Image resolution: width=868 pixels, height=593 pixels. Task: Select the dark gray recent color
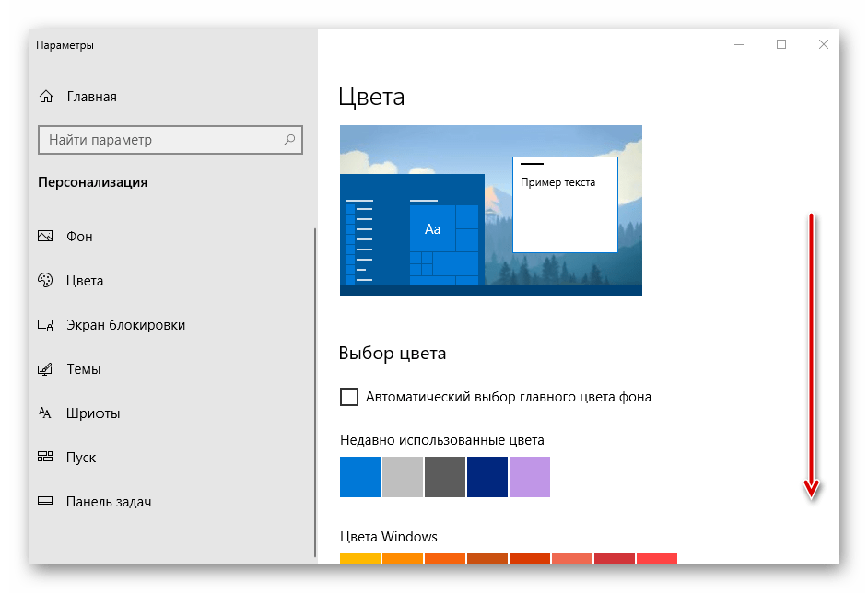pyautogui.click(x=445, y=477)
